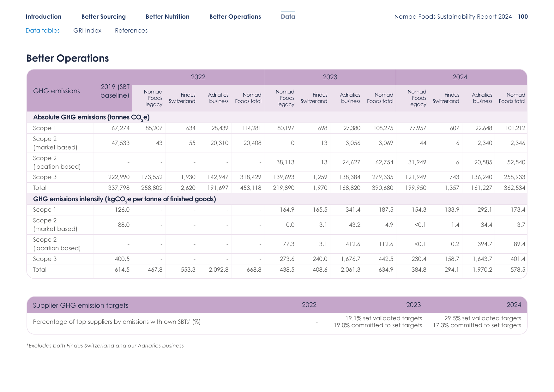Select intensity value 43.2 for Adriatics business

click(x=355, y=225)
